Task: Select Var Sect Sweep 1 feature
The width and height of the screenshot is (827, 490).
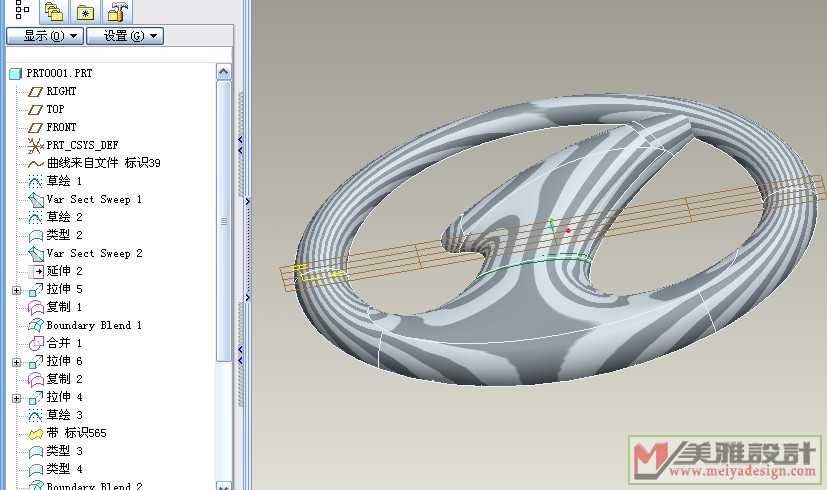Action: 94,199
